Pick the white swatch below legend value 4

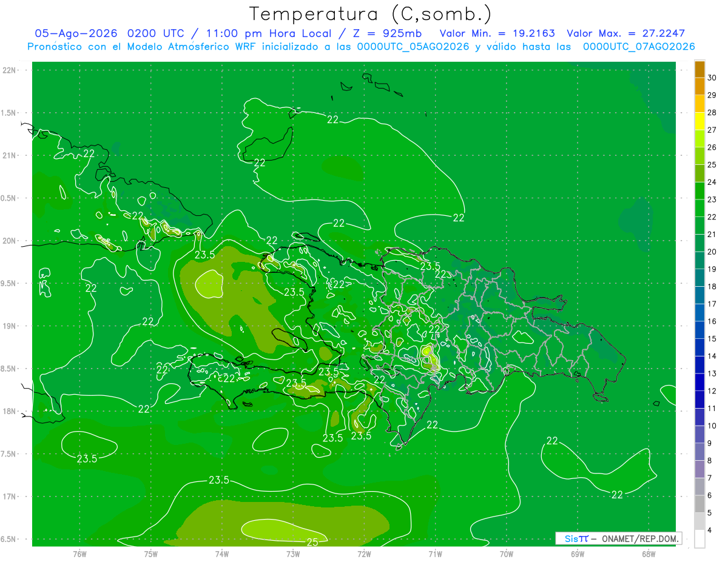(x=700, y=539)
